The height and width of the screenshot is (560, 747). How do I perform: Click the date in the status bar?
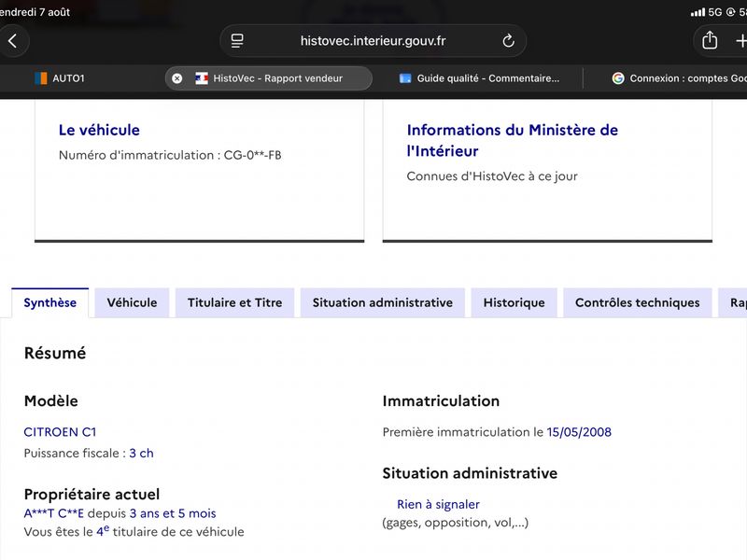tap(35, 12)
